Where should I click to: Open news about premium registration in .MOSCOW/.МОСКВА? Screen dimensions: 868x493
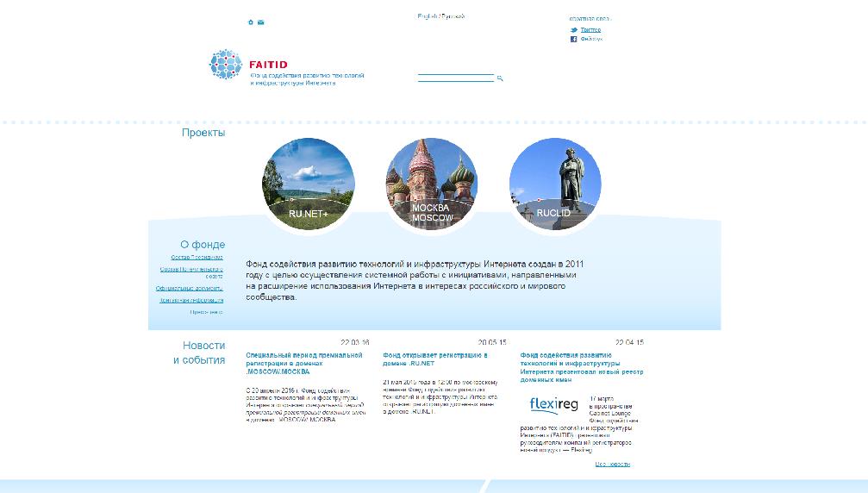[304, 364]
